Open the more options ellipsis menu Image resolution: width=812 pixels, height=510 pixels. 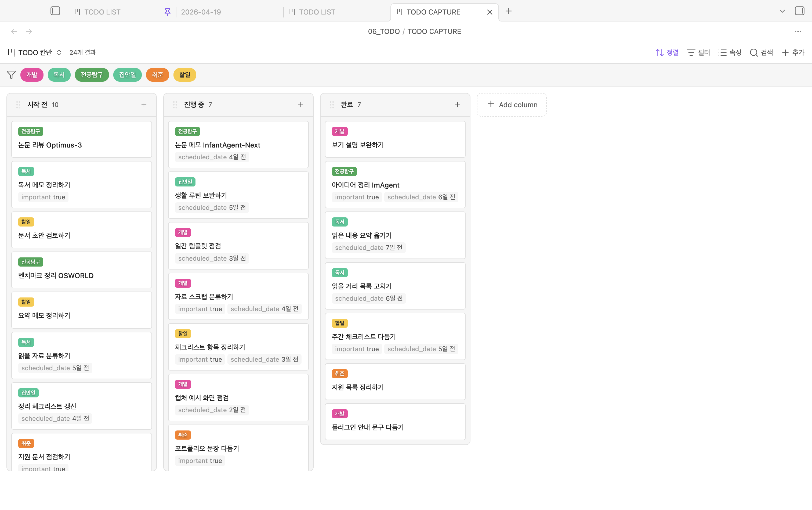tap(798, 31)
